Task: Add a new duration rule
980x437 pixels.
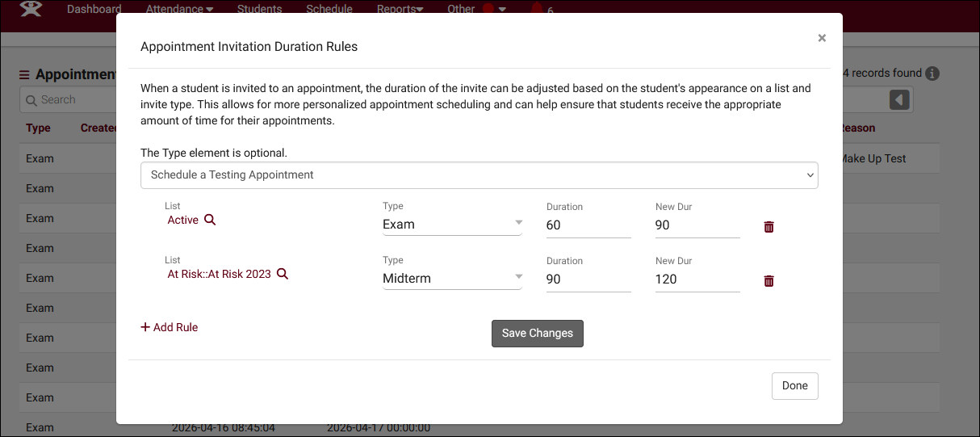Action: pos(170,327)
